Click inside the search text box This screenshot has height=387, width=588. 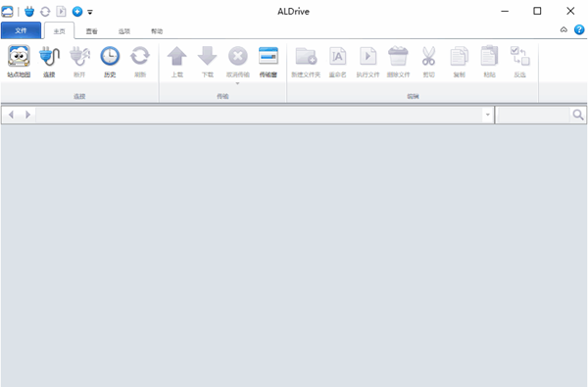534,115
